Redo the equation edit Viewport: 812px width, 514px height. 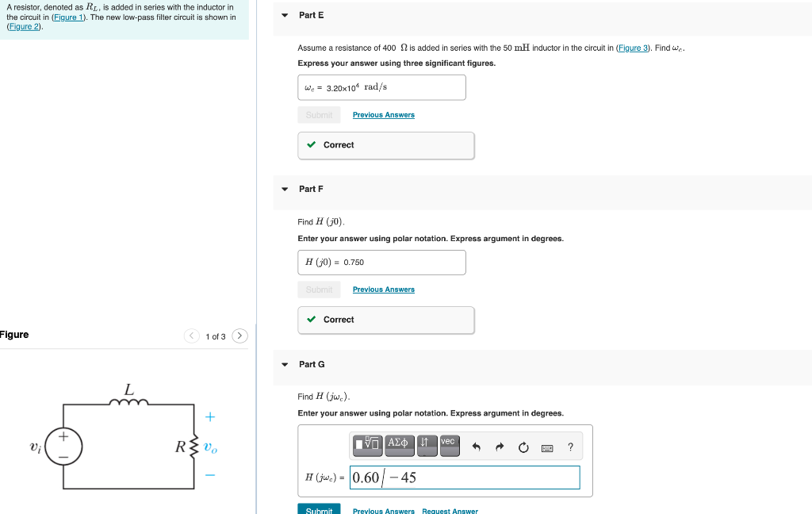500,447
